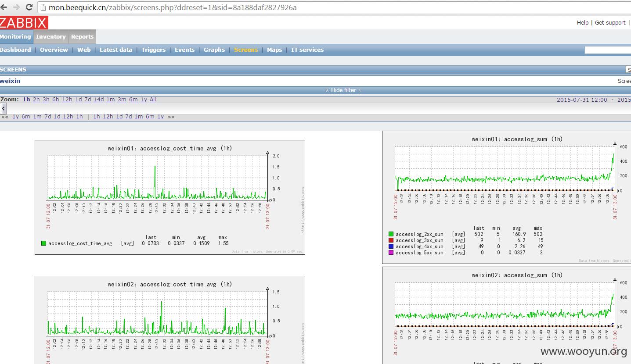
Task: Click the avg value 0.1509
Action: pos(202,243)
